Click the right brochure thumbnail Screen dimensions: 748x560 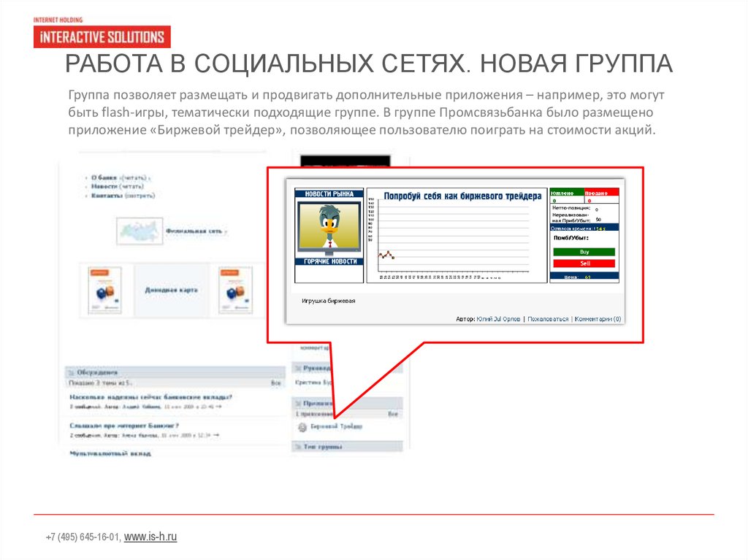click(x=235, y=290)
